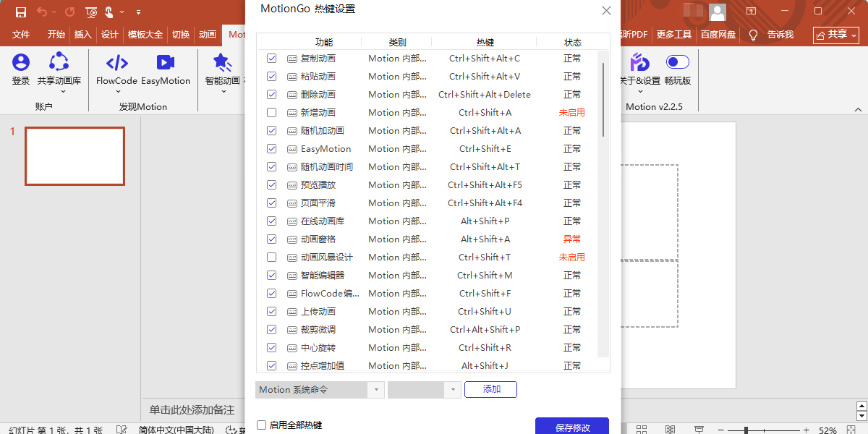This screenshot has height=434, width=868.
Task: Click the ribbon display options icon
Action: click(x=752, y=12)
